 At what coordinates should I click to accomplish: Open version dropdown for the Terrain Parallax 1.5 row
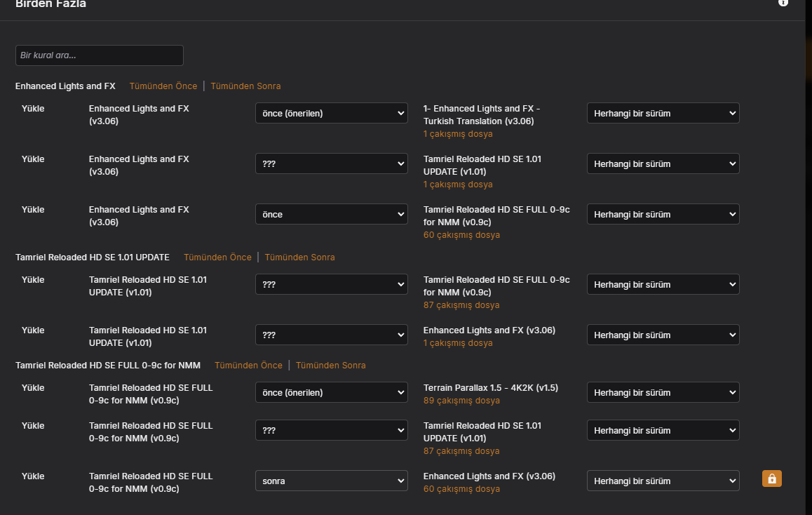pyautogui.click(x=663, y=392)
